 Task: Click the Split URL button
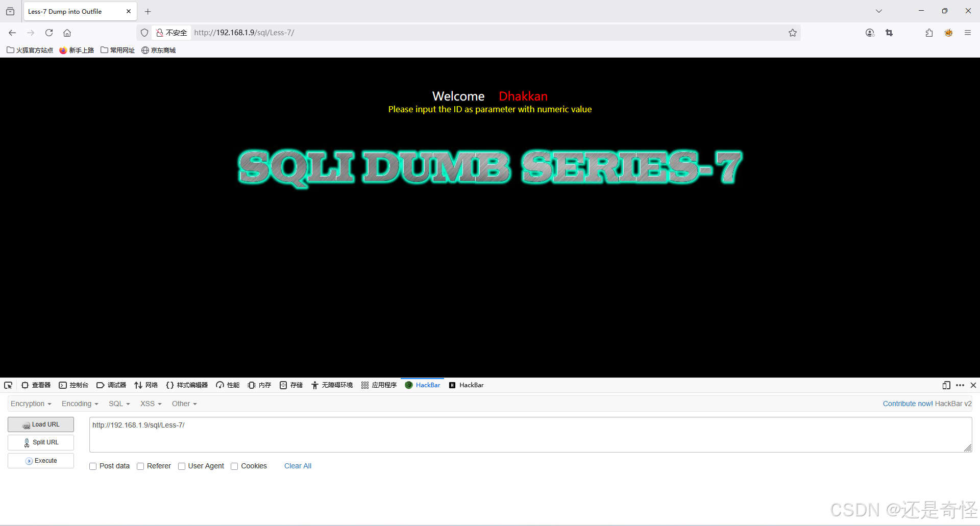pyautogui.click(x=41, y=442)
